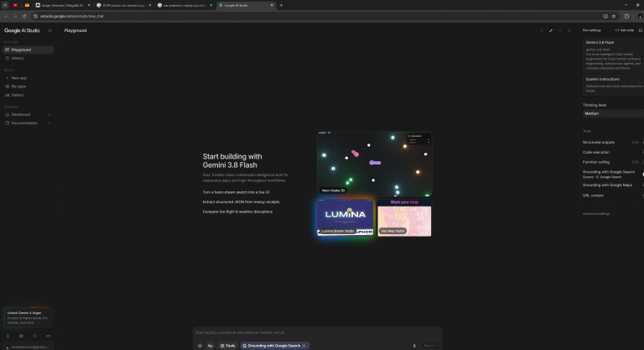Click the notifications bell icon

click(x=8, y=336)
